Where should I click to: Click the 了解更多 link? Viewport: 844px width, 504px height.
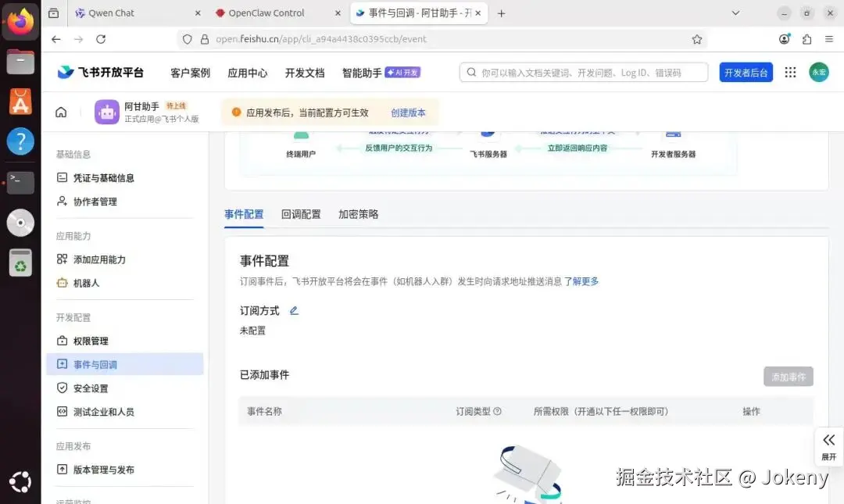point(581,281)
